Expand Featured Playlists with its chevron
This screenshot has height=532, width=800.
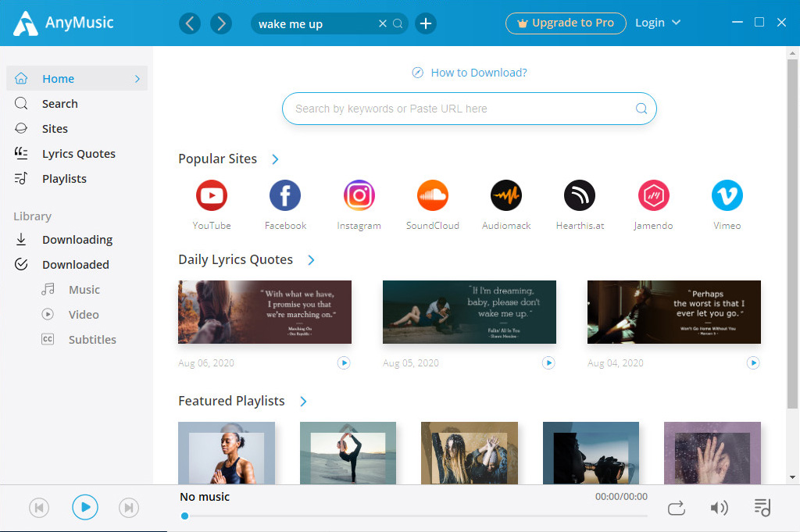click(x=303, y=402)
